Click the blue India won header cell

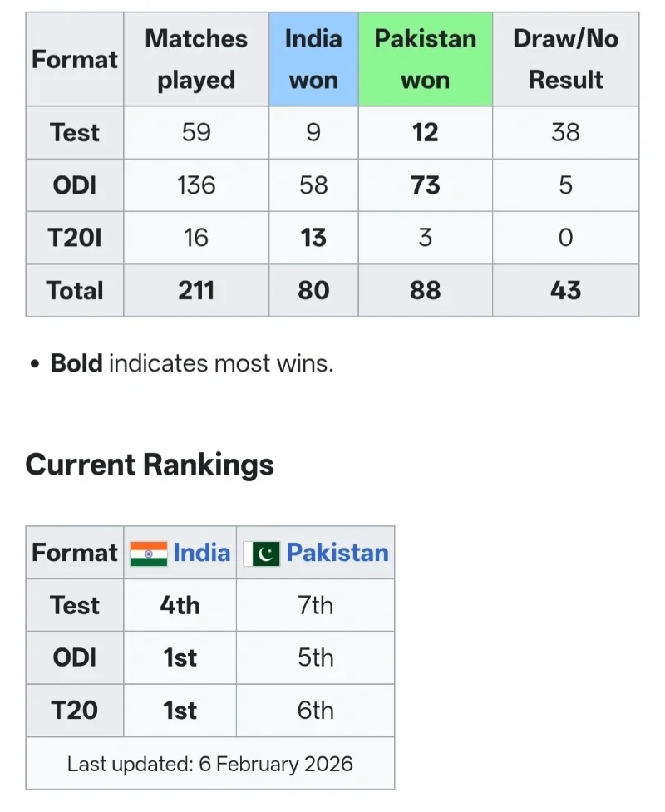pos(313,59)
